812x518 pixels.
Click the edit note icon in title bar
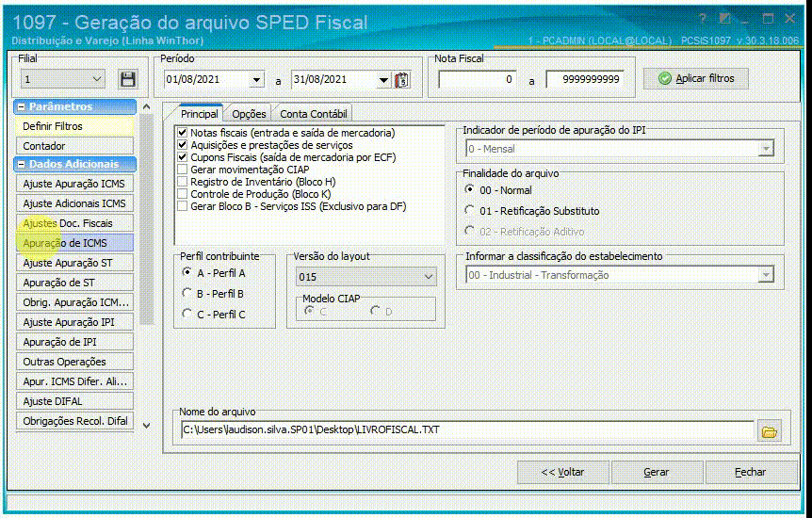(725, 19)
